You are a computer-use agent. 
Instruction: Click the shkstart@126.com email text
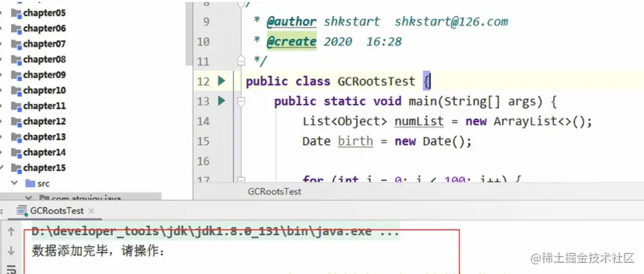point(451,22)
